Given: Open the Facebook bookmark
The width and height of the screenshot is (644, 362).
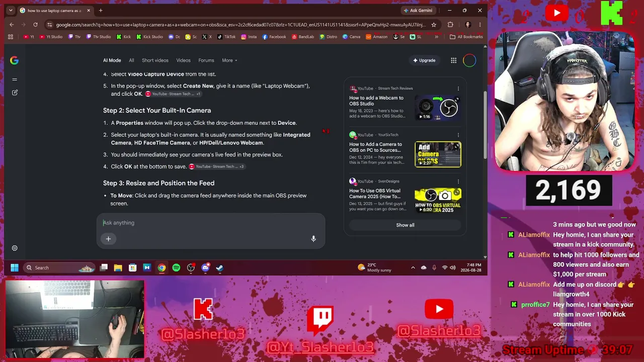Looking at the screenshot, I should coord(274,37).
